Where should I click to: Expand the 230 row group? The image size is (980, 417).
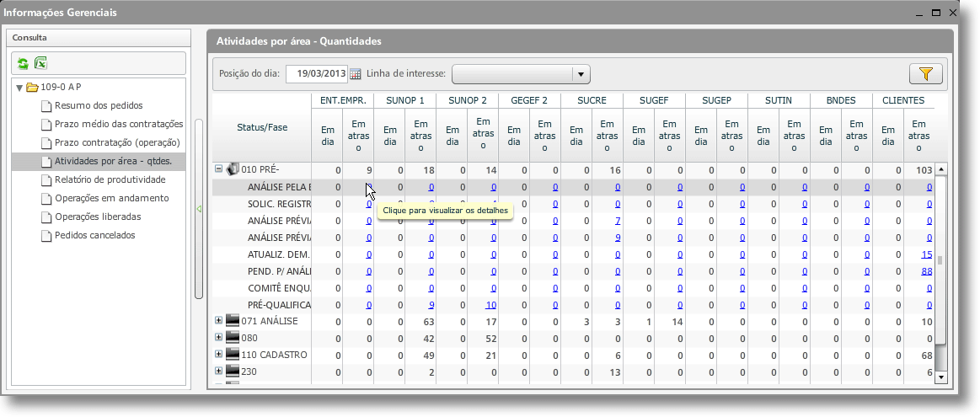(x=219, y=371)
